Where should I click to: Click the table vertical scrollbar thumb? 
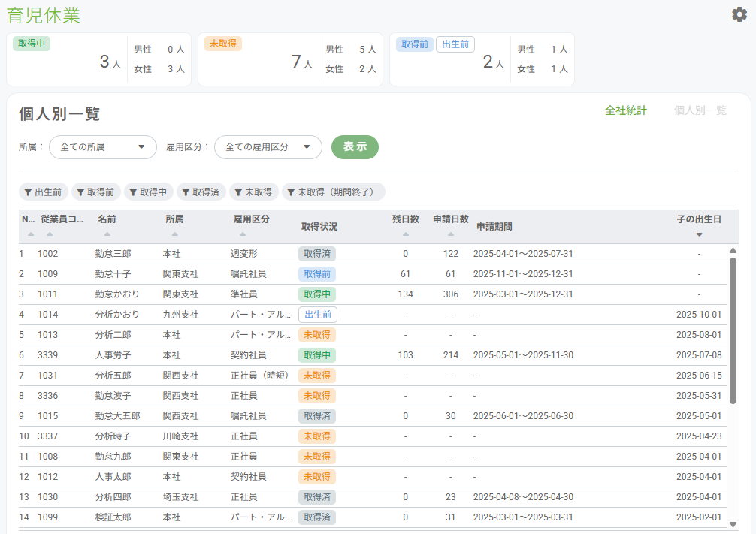pos(733,330)
